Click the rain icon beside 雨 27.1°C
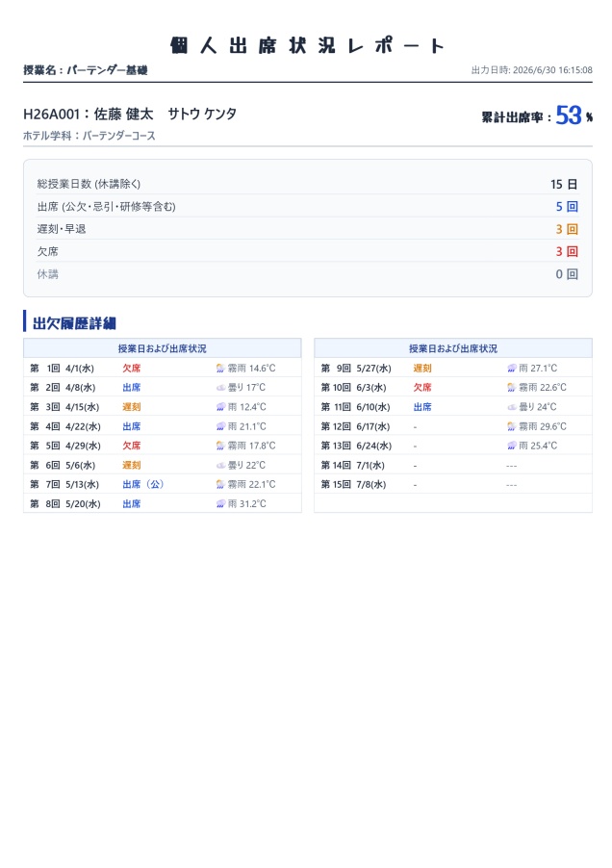612x868 pixels. click(511, 369)
